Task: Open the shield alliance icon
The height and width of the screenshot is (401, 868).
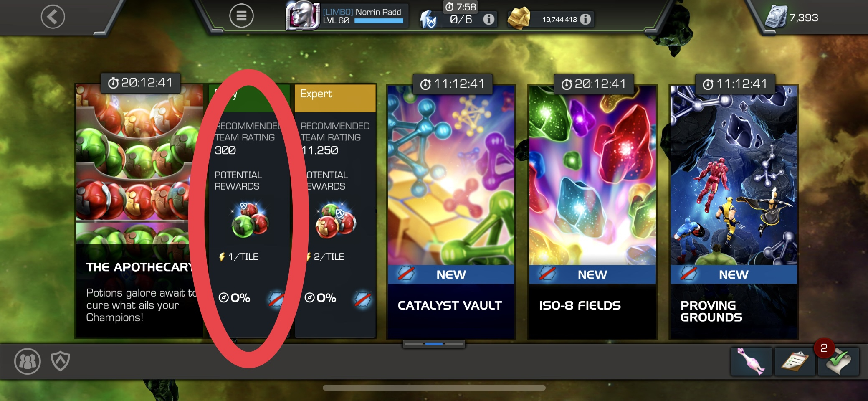Action: pyautogui.click(x=61, y=361)
